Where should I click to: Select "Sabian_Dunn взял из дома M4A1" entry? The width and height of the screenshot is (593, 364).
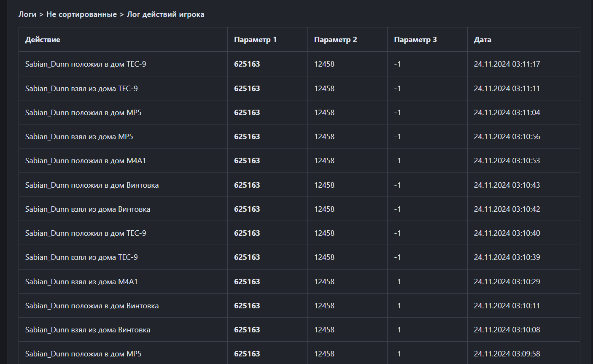pos(81,282)
